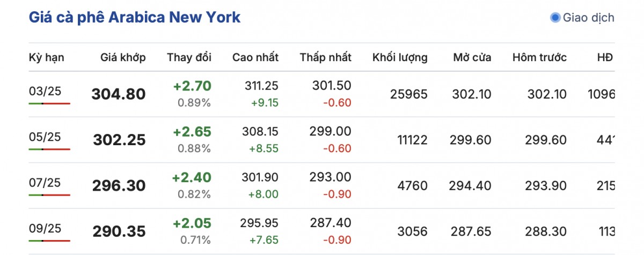Sort by Kỳ hạn column header

point(47,57)
